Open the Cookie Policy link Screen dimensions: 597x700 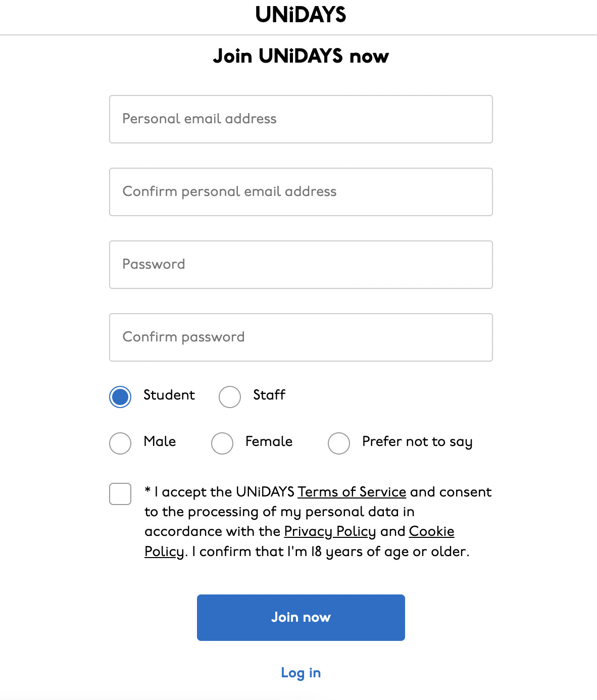431,531
